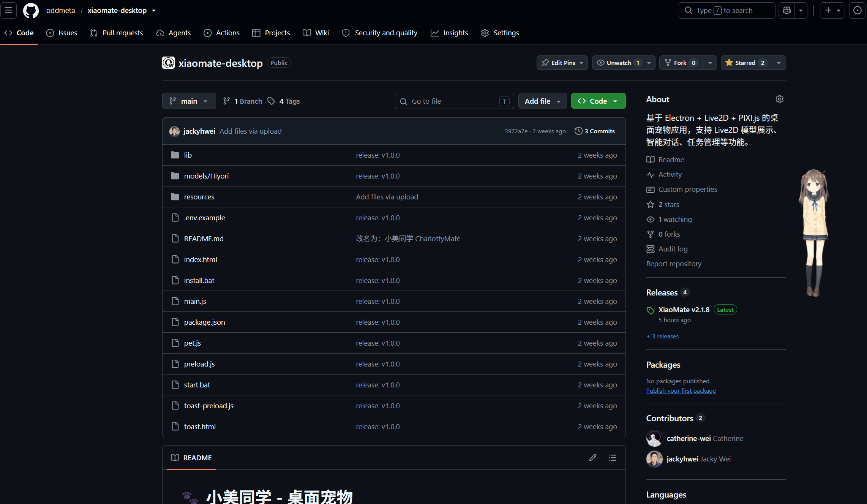Expand the star lists dropdown arrow
The image size is (867, 504).
click(x=779, y=63)
